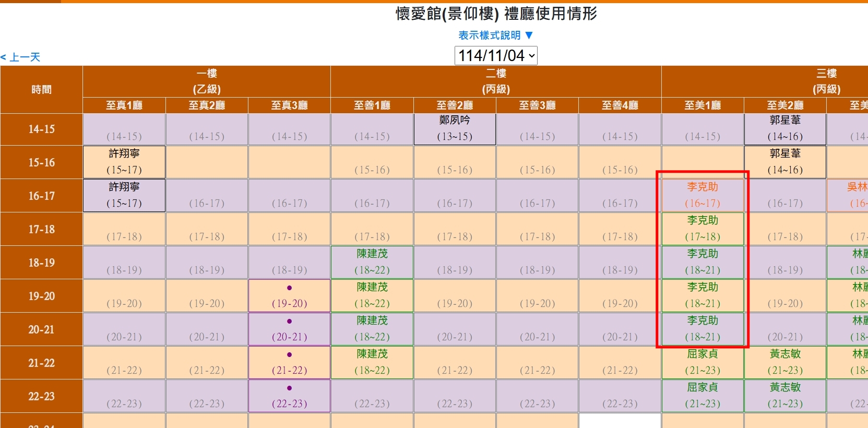Click 李克助 17~18 booking in 至美1廳
The width and height of the screenshot is (868, 428).
(x=702, y=229)
